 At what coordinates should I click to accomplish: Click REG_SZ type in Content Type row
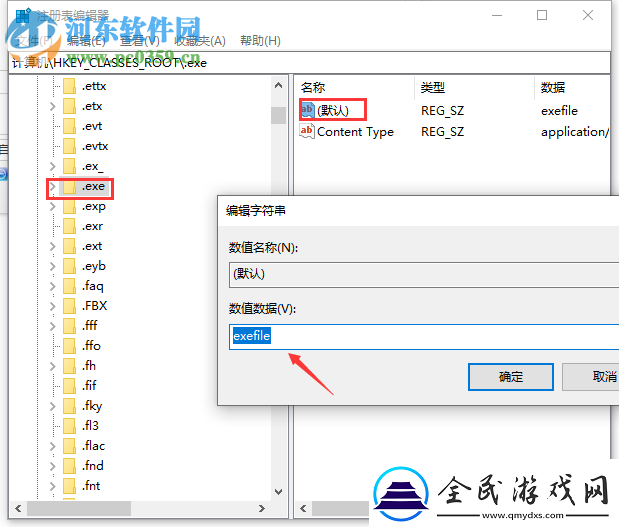[443, 131]
